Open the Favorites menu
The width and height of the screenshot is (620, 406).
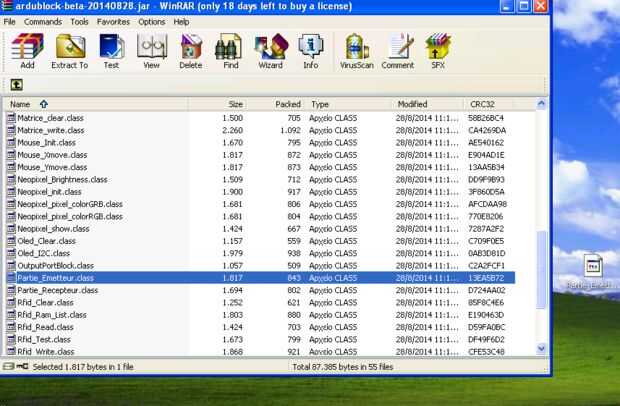click(x=113, y=22)
